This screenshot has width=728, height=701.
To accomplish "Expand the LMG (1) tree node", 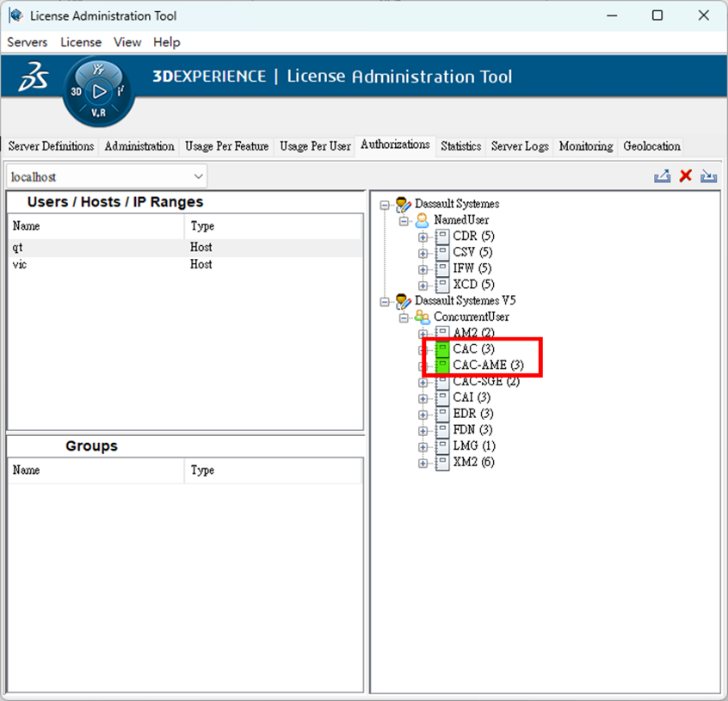I will point(423,447).
